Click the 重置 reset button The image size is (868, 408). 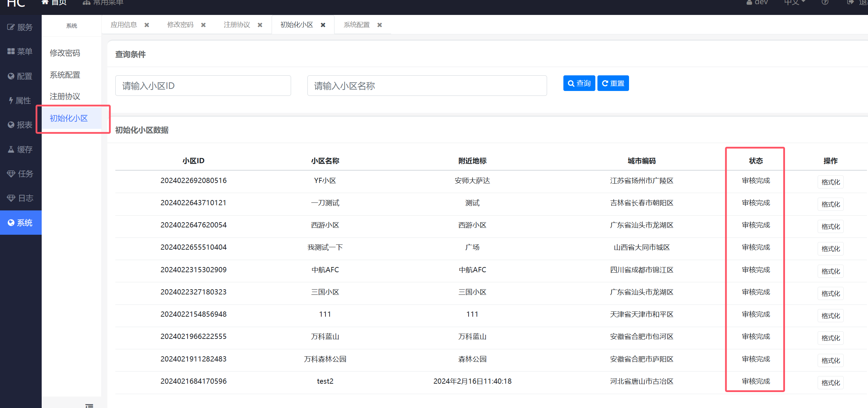click(613, 83)
